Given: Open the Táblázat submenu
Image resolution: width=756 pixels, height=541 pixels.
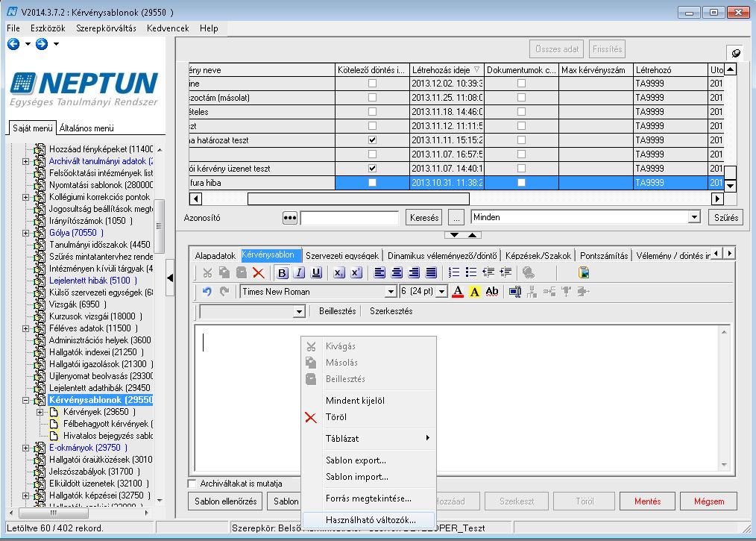Looking at the screenshot, I should (369, 438).
